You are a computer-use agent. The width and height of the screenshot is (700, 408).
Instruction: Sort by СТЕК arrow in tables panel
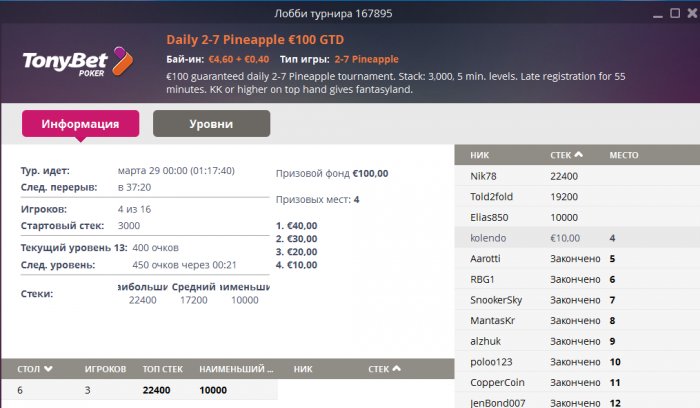pos(396,368)
